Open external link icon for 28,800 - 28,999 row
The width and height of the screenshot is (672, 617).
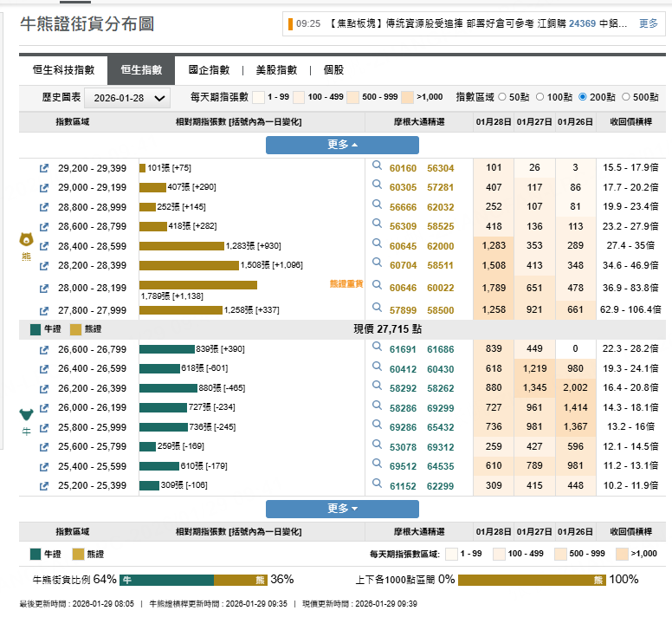pyautogui.click(x=43, y=207)
